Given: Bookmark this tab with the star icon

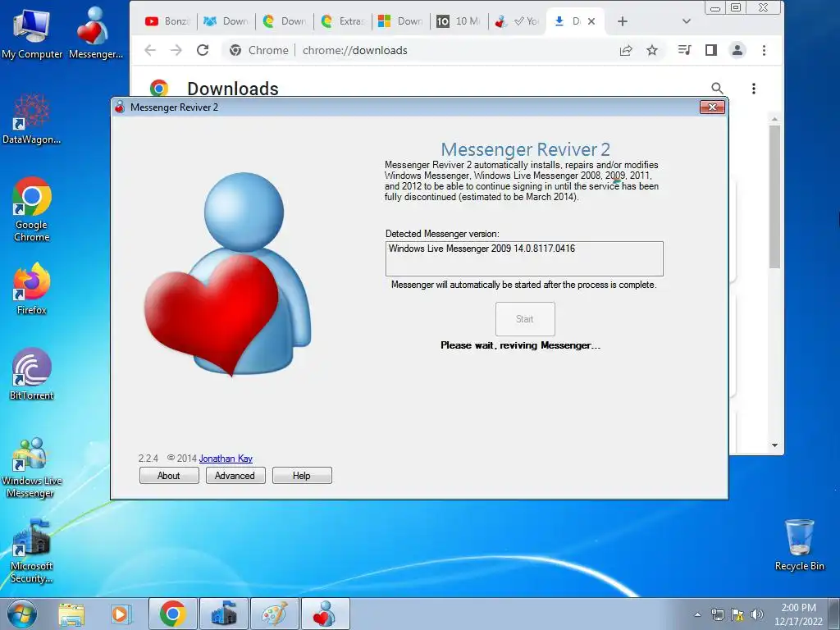Looking at the screenshot, I should (x=652, y=50).
